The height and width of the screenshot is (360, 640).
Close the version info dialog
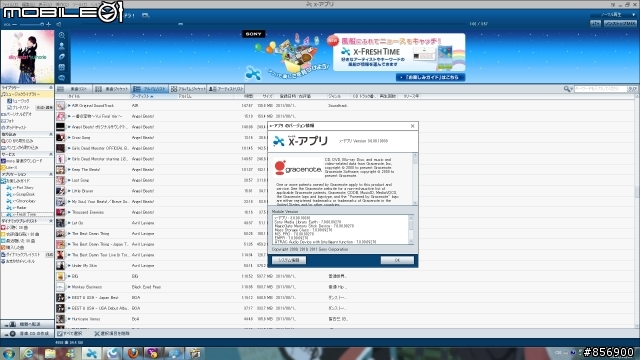[x=413, y=126]
